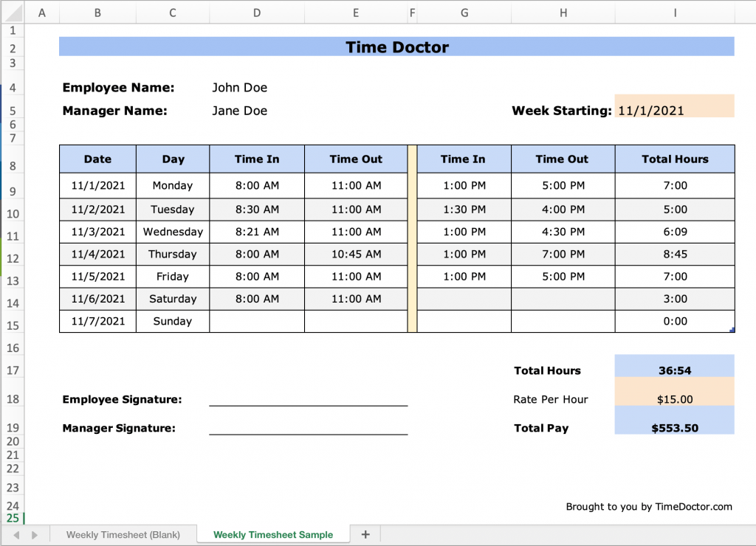Select the Friday cell
The image size is (756, 546).
coord(173,277)
